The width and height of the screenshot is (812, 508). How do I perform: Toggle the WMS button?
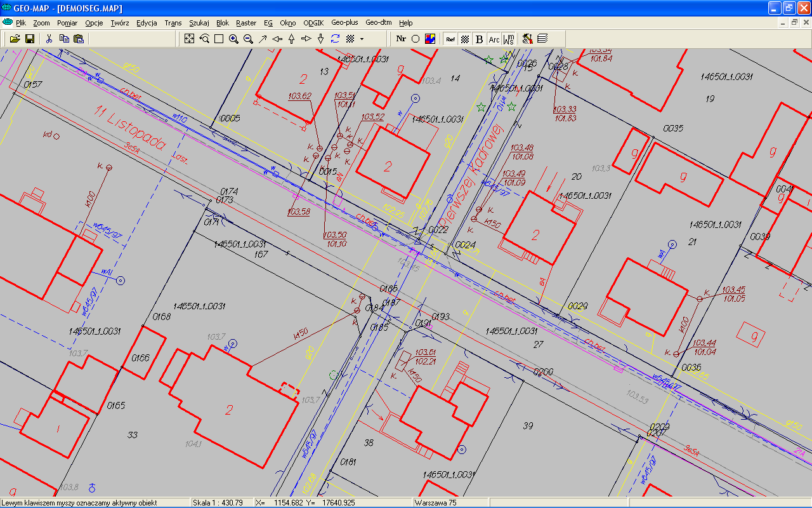click(x=508, y=39)
